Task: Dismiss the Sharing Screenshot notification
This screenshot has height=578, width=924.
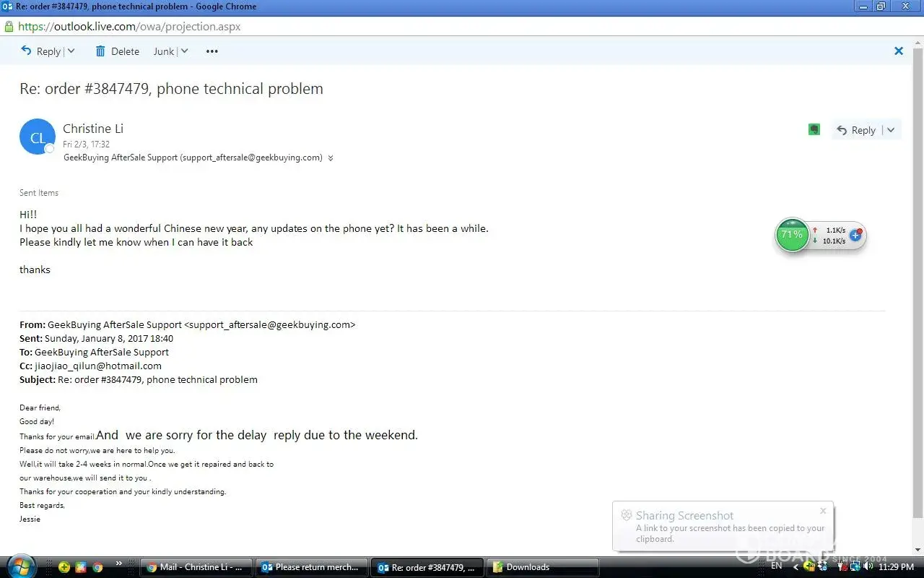Action: pyautogui.click(x=823, y=511)
